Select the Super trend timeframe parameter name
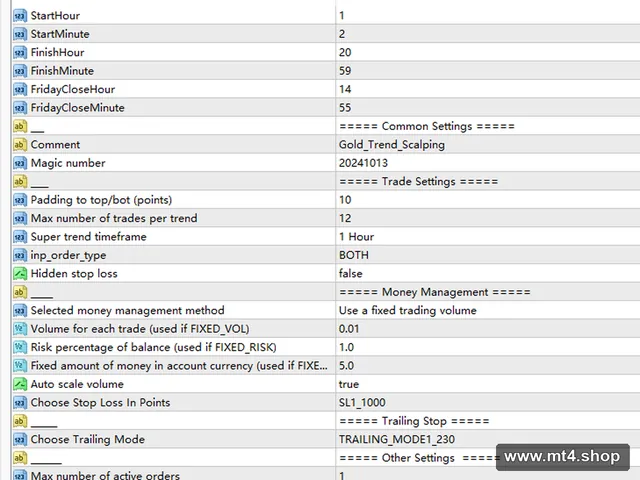The height and width of the screenshot is (480, 640). tap(89, 237)
